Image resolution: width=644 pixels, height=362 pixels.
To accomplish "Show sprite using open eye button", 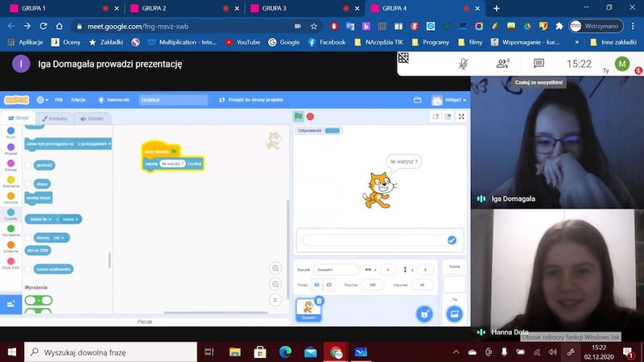I will 316,285.
